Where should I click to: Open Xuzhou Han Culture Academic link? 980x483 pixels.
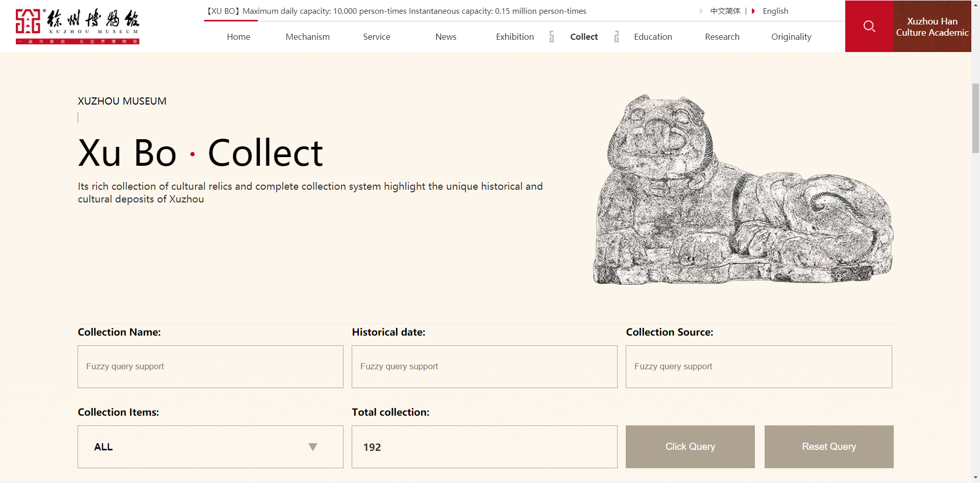pos(932,27)
